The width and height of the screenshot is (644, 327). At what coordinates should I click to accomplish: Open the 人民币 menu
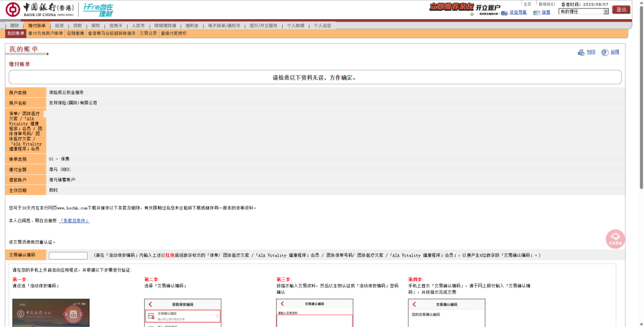pyautogui.click(x=138, y=26)
